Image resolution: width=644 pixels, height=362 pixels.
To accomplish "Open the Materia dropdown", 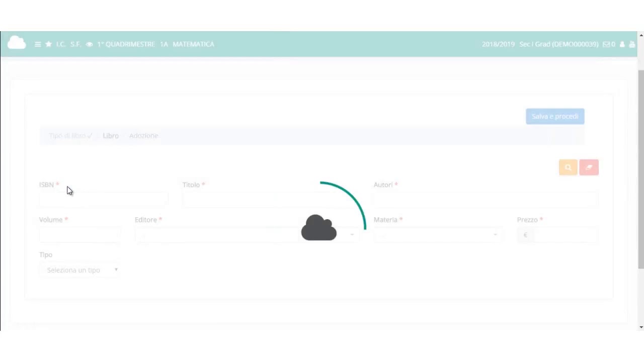I will [438, 235].
